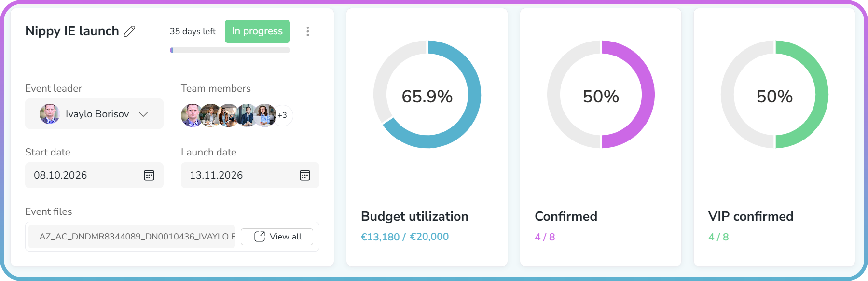Click the 35 days left text

pyautogui.click(x=193, y=31)
